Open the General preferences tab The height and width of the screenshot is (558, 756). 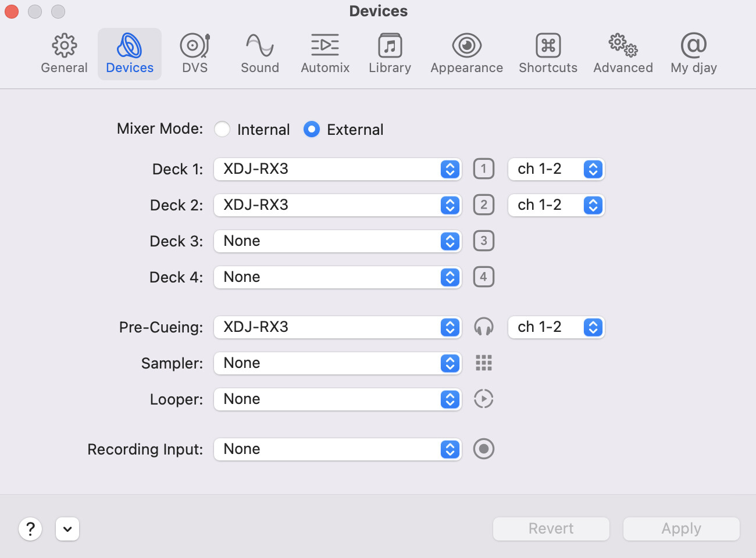64,54
